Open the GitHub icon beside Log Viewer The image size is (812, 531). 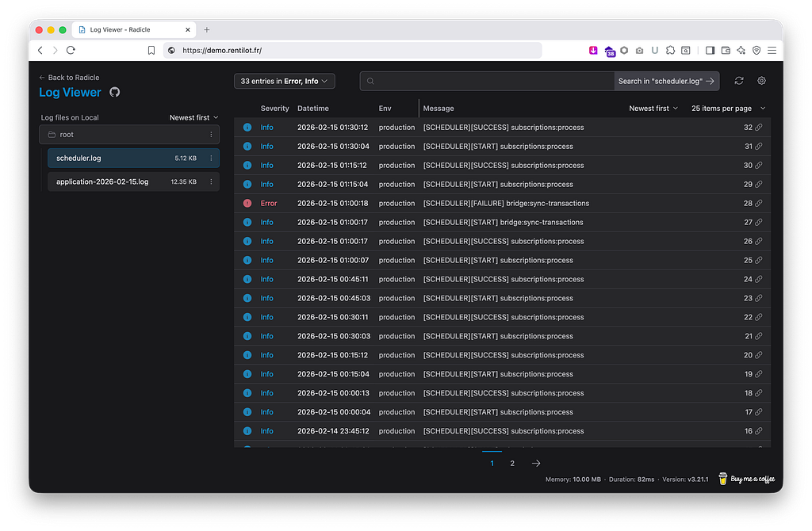(114, 92)
